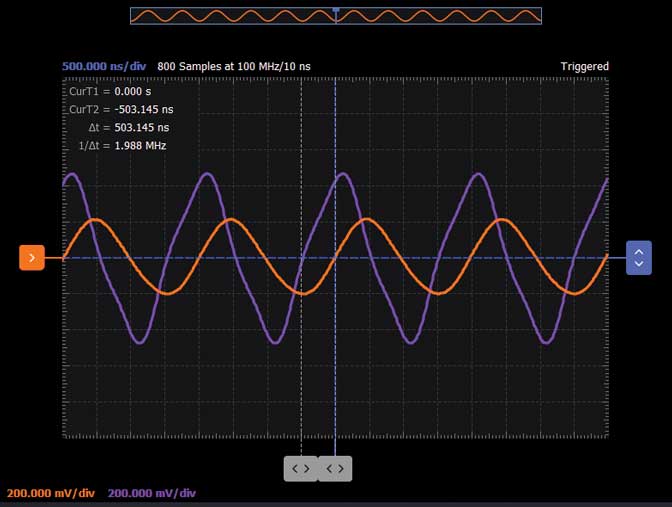The height and width of the screenshot is (507, 672).
Task: Click the left arrow of the right cursor handle
Action: point(329,468)
